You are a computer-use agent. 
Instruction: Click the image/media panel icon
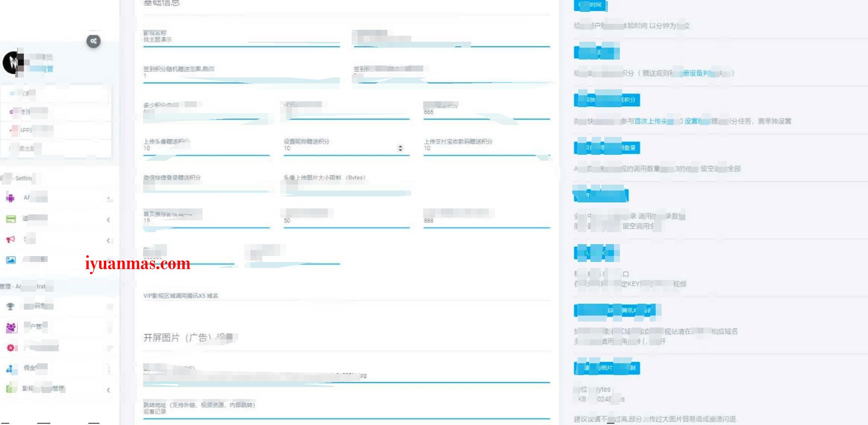tap(12, 260)
